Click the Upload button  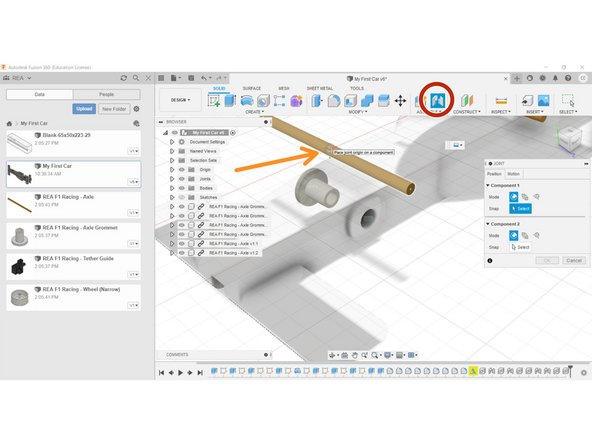pyautogui.click(x=84, y=109)
